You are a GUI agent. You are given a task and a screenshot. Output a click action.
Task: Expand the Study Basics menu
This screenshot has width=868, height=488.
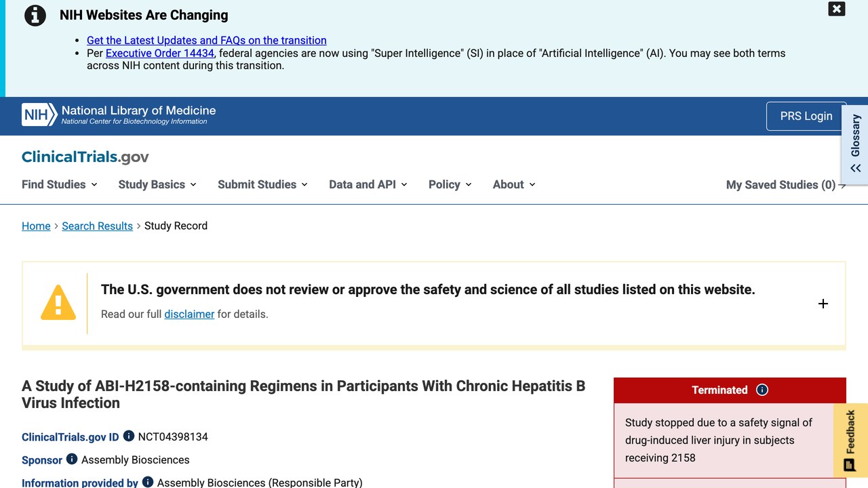[x=157, y=184]
